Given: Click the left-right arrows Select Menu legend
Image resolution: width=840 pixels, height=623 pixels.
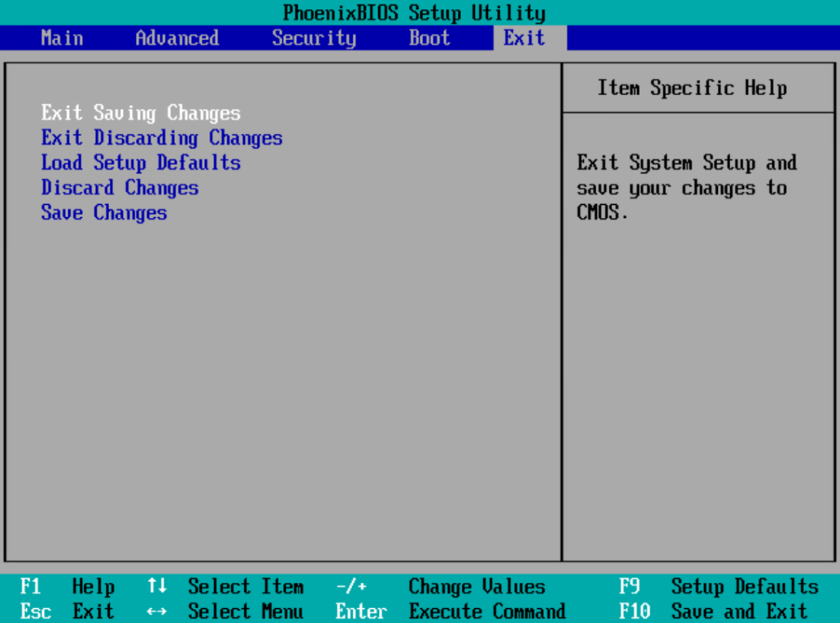Looking at the screenshot, I should [226, 612].
